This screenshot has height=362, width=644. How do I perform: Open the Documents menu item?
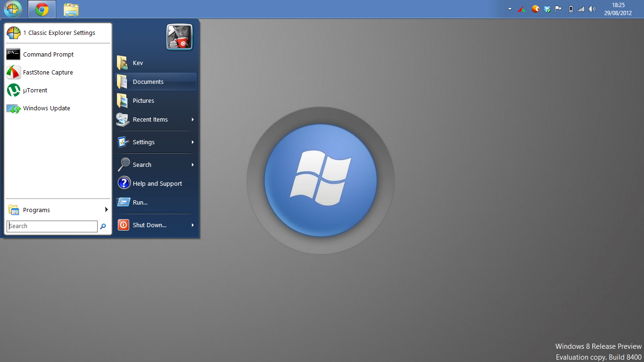tap(148, 82)
